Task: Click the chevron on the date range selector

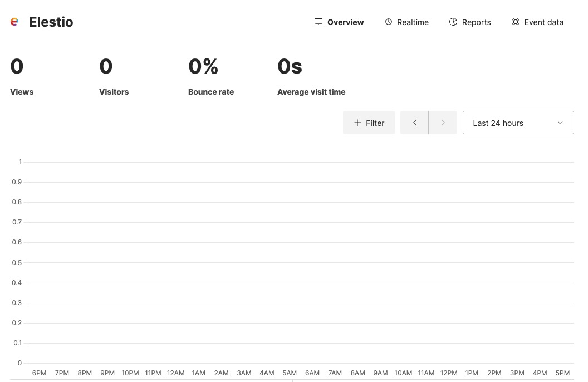Action: (560, 123)
